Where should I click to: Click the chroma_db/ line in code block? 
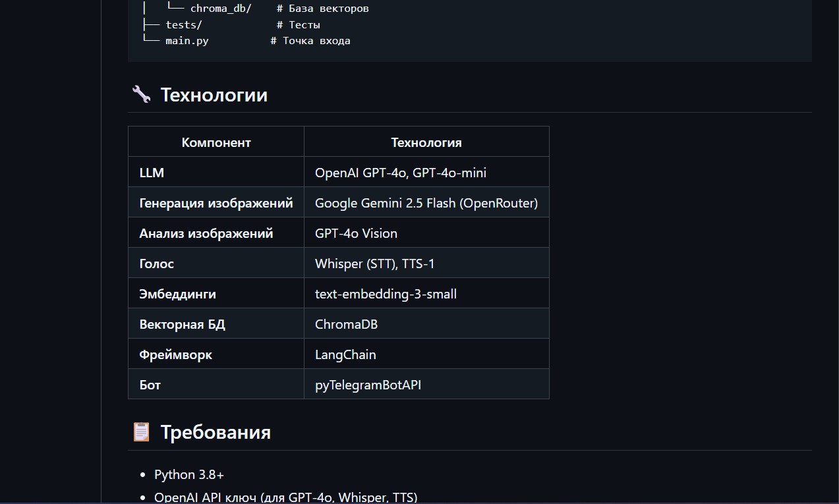pyautogui.click(x=255, y=9)
